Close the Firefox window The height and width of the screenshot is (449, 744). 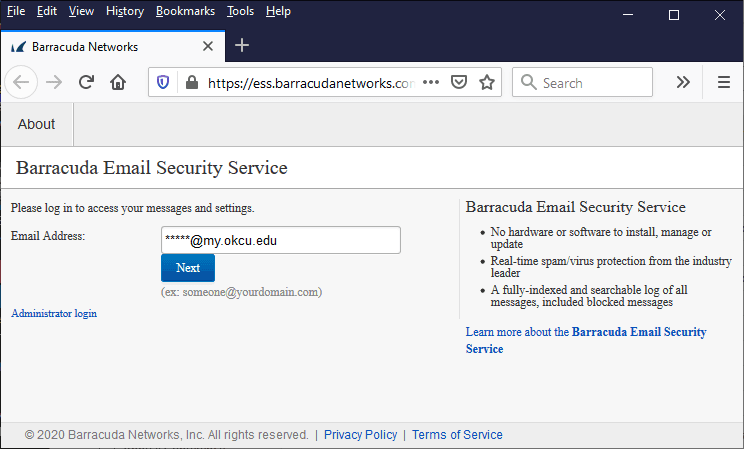tap(720, 15)
